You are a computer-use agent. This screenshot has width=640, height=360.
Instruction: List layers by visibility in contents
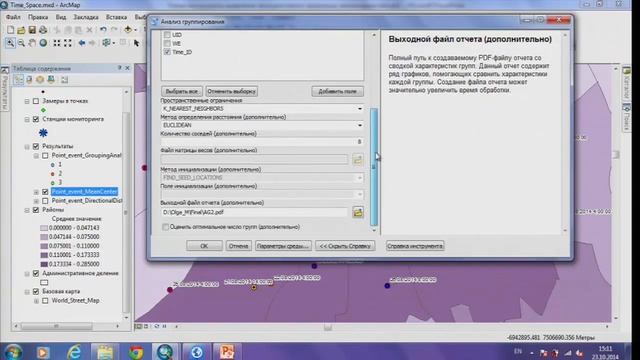coord(40,80)
